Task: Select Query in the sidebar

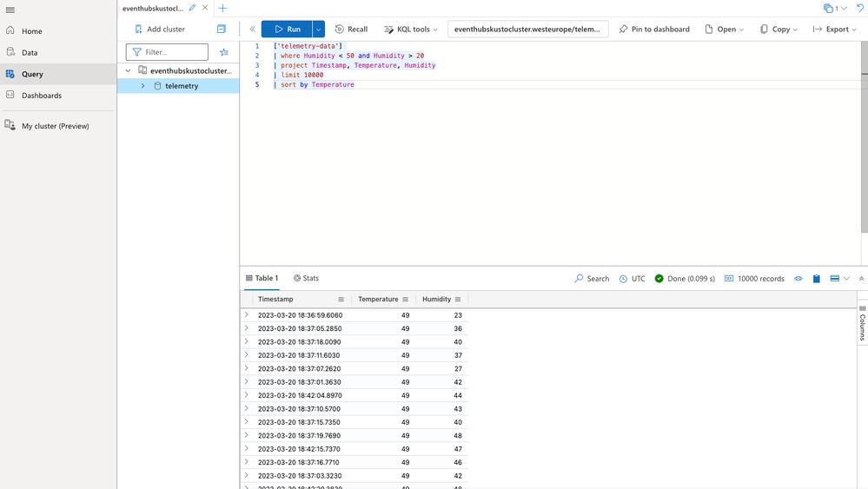Action: (x=32, y=74)
